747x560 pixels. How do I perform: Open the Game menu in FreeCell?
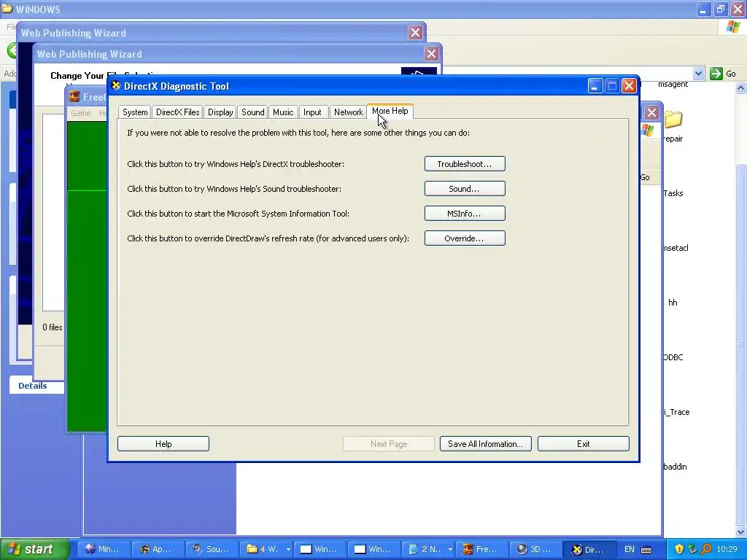tap(80, 113)
